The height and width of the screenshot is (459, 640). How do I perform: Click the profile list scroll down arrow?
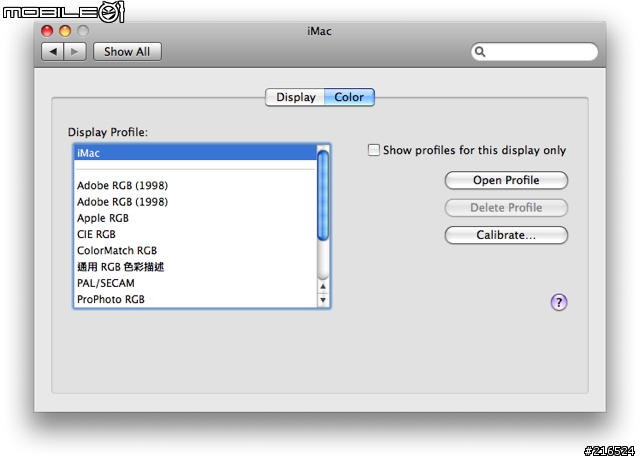[323, 300]
